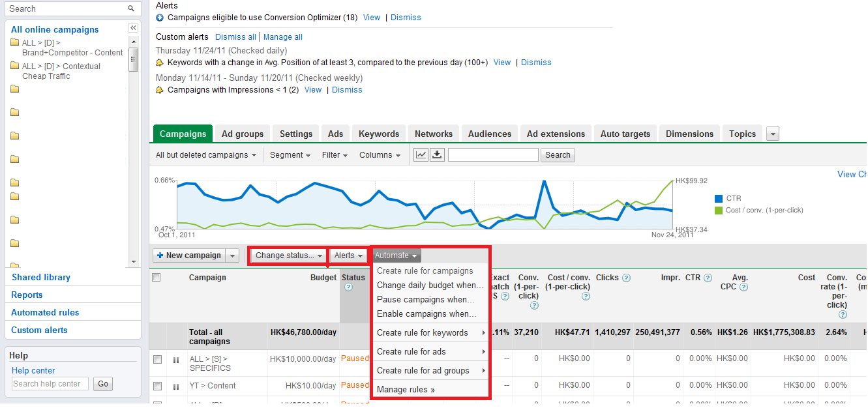The image size is (868, 408).
Task: Switch to the Dimensions tab
Action: (x=689, y=134)
